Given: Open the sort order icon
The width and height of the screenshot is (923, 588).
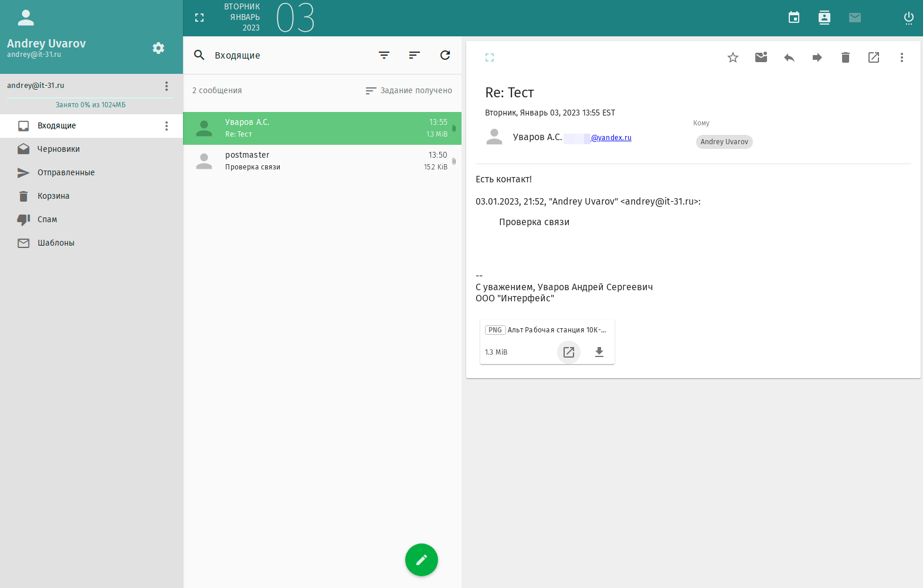Looking at the screenshot, I should [x=415, y=55].
